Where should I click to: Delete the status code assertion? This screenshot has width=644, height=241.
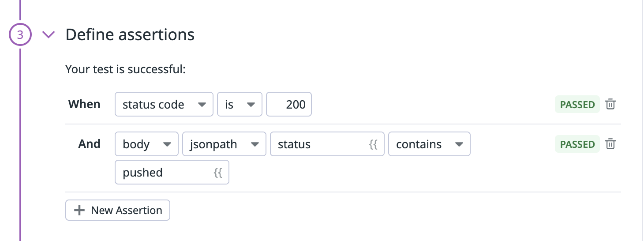[610, 105]
